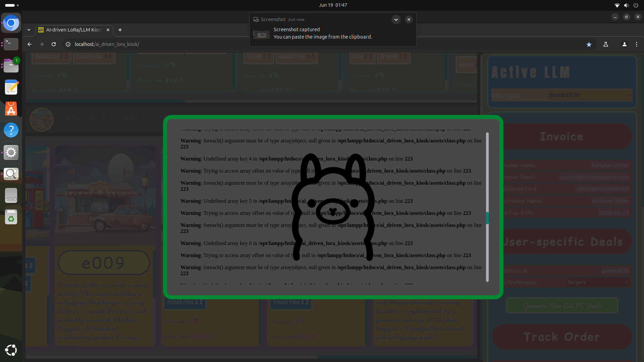Dismiss the Screenshot notification
The width and height of the screenshot is (644, 362).
click(x=409, y=19)
